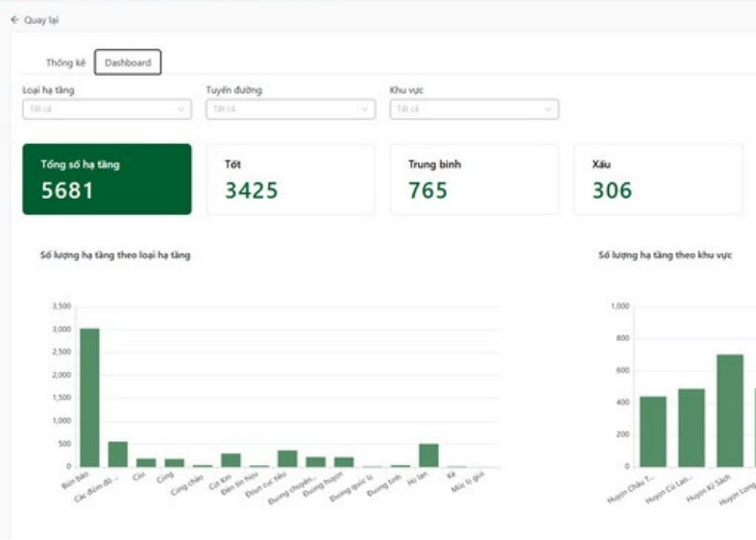The height and width of the screenshot is (540, 756).
Task: Click the Quay lại back link
Action: point(40,19)
